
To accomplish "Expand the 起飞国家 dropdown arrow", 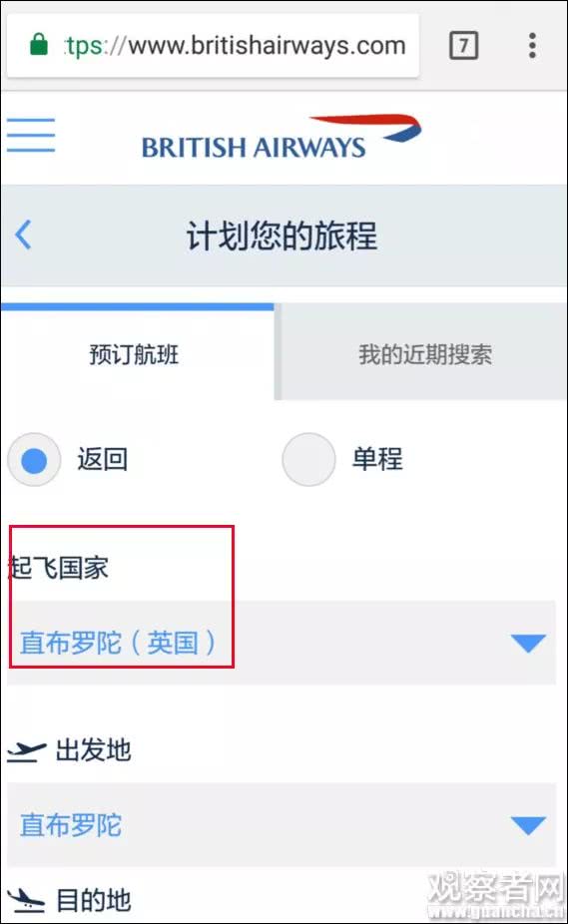I will [x=528, y=643].
